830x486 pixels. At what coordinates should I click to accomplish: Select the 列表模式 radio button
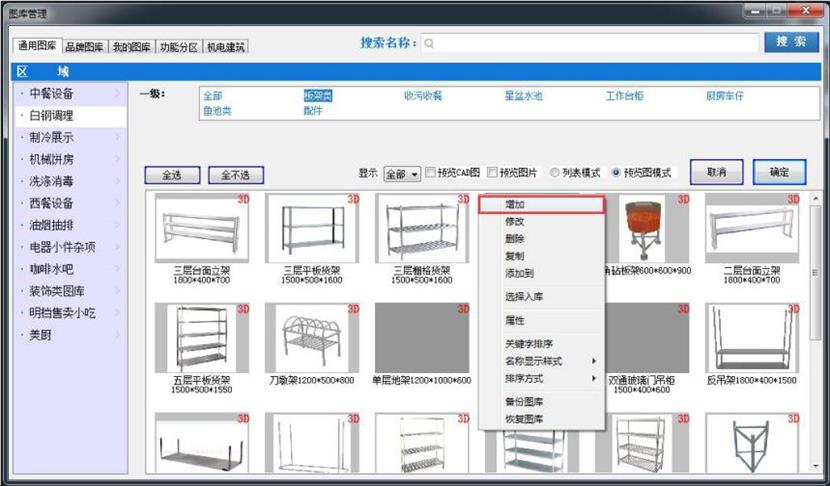(x=555, y=173)
